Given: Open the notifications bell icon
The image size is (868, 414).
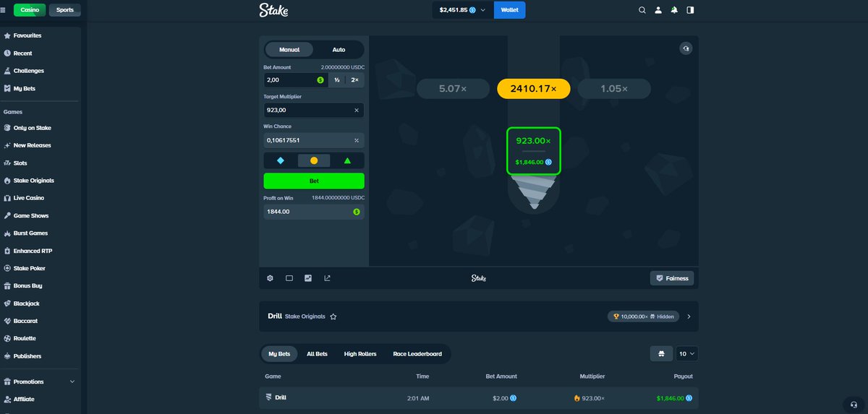Looking at the screenshot, I should pyautogui.click(x=674, y=10).
